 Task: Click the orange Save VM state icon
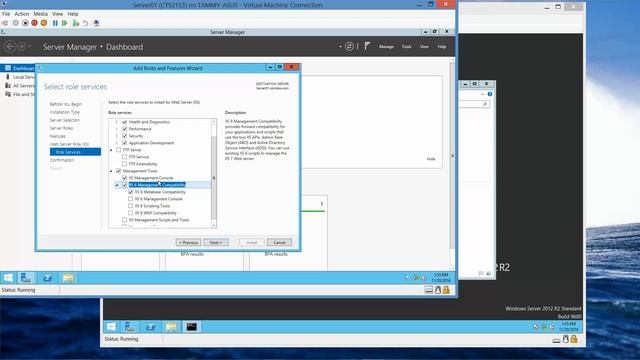tap(44, 23)
